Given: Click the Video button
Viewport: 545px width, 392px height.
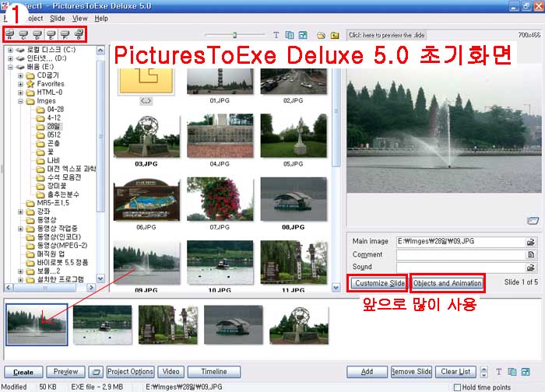Looking at the screenshot, I should pyautogui.click(x=171, y=372).
